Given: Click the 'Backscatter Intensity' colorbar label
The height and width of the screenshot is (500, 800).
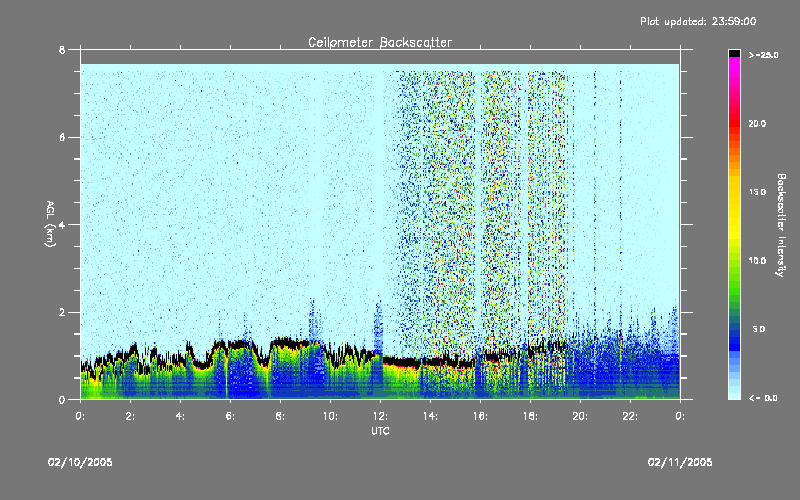Looking at the screenshot, I should point(781,225).
